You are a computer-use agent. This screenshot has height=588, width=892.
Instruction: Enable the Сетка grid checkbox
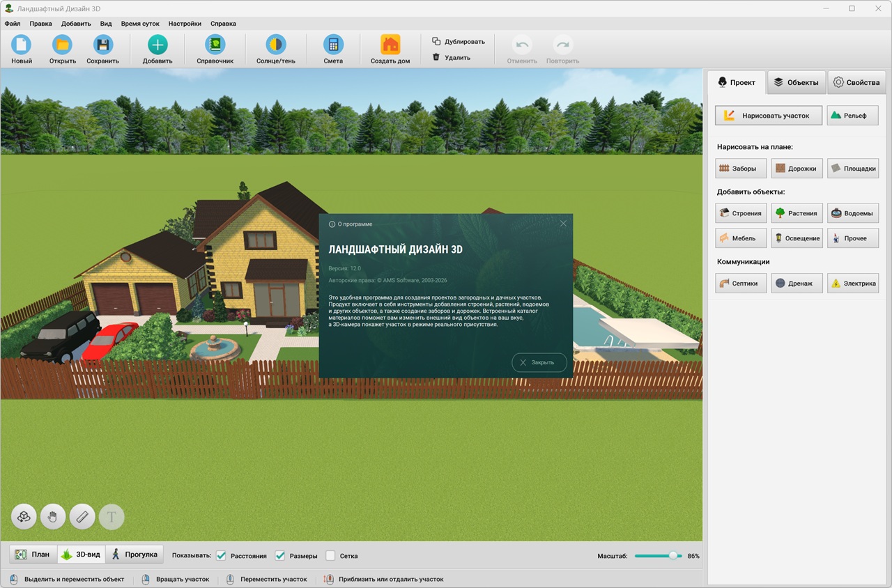point(331,556)
